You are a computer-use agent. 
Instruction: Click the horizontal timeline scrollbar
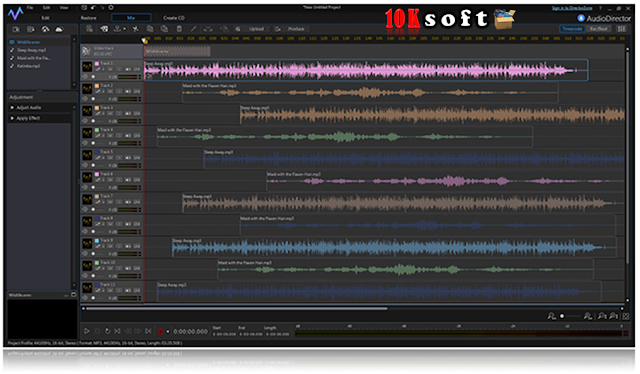click(x=237, y=309)
